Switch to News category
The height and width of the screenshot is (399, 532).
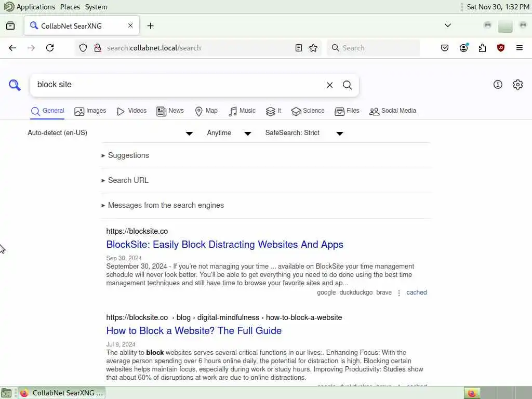[x=170, y=111]
